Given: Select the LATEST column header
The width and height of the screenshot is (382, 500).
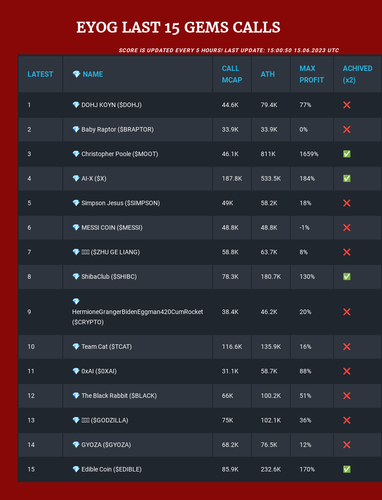Looking at the screenshot, I should [40, 74].
